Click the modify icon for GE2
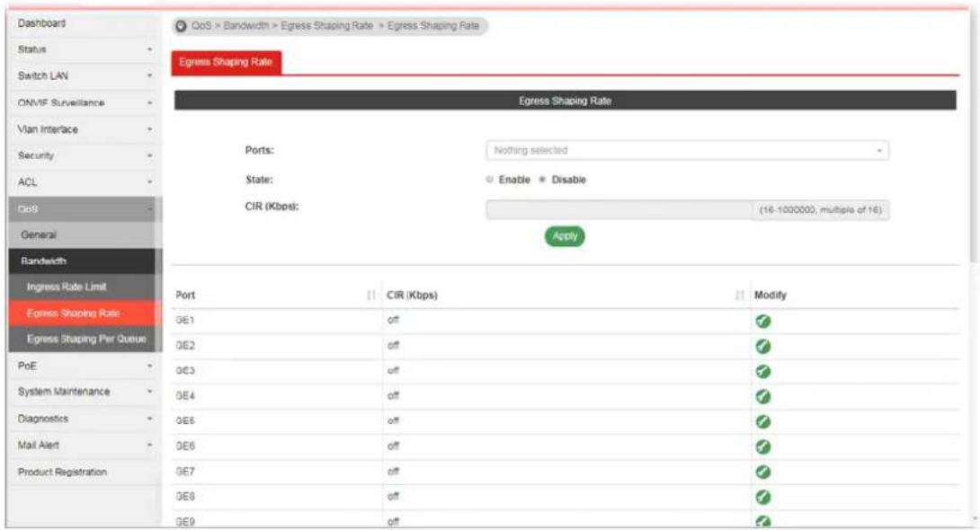 tap(762, 346)
